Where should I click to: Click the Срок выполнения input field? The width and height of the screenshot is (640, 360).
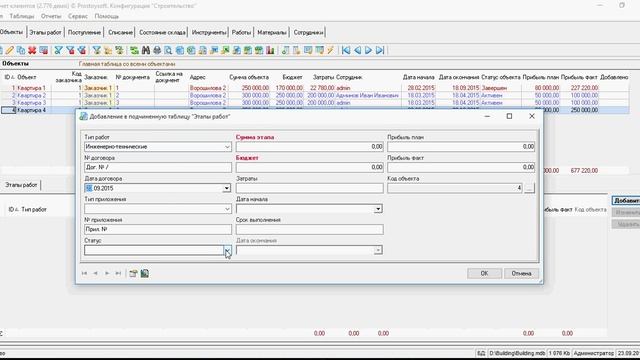coord(309,229)
